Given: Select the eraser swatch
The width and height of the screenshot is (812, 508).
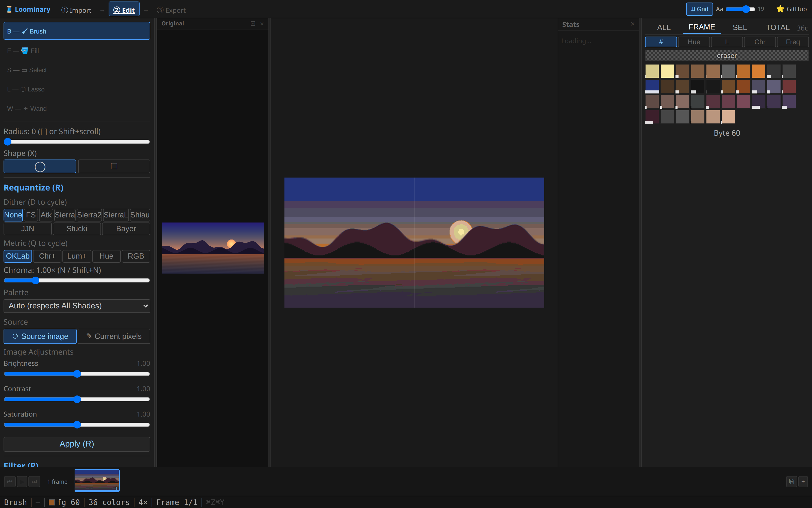Looking at the screenshot, I should click(727, 55).
